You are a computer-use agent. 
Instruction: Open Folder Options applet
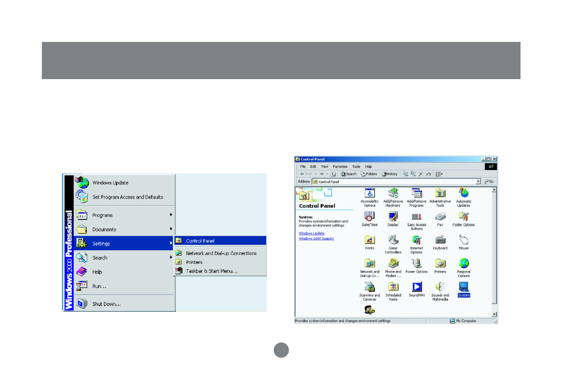[463, 219]
